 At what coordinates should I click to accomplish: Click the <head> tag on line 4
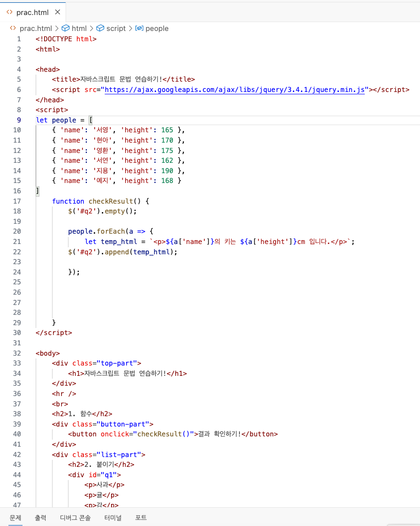(x=48, y=69)
